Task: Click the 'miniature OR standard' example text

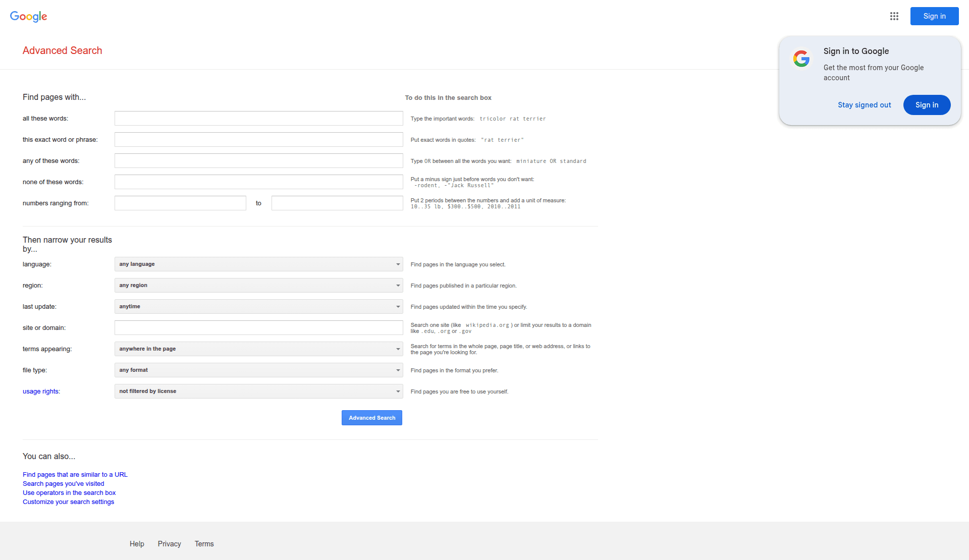Action: click(x=551, y=161)
